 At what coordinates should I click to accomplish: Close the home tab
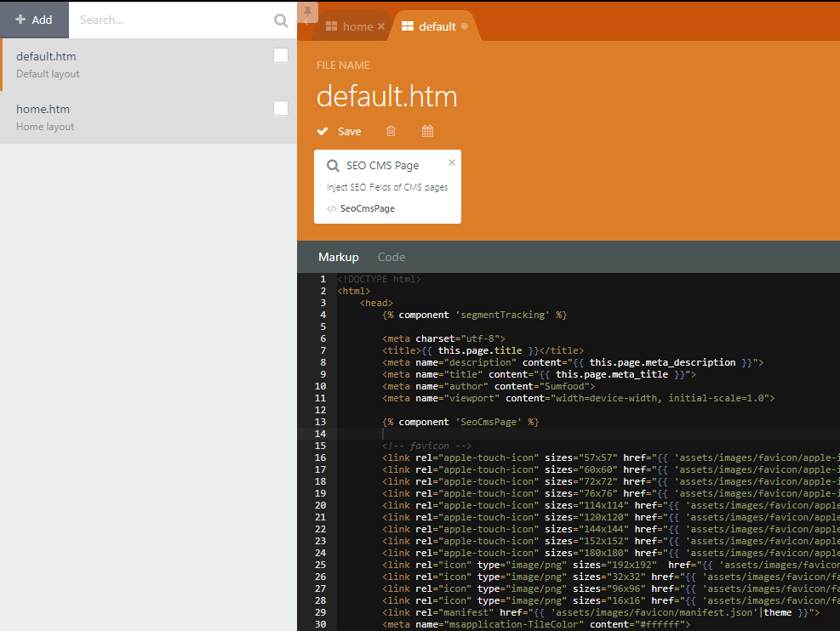pyautogui.click(x=381, y=26)
